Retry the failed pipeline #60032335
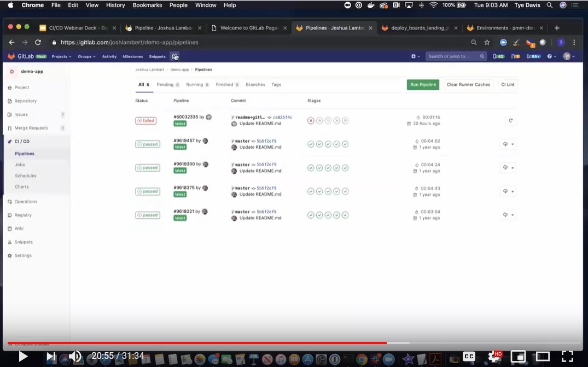The width and height of the screenshot is (588, 367). (510, 121)
